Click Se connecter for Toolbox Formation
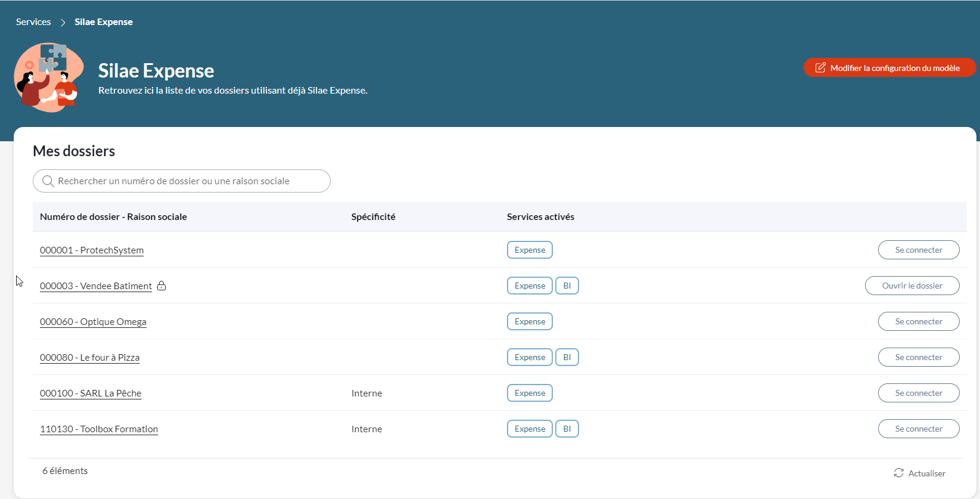 (x=919, y=429)
